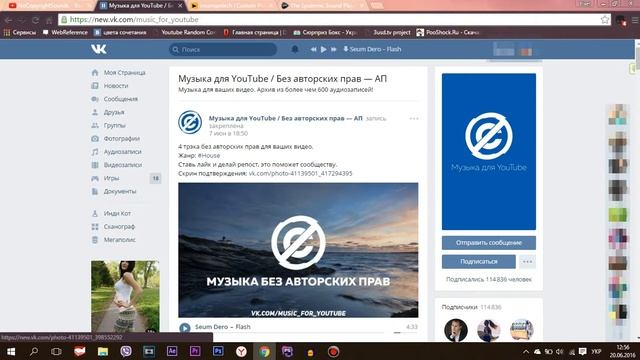640x360 pixels.
Task: Focus the VK Поиск search field
Action: coord(223,49)
